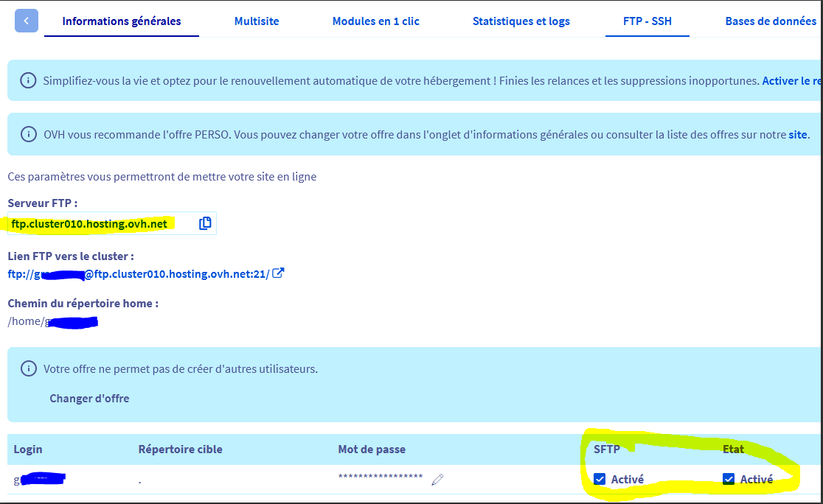Open Modules en 1 clic tab
The height and width of the screenshot is (504, 823).
pos(375,21)
